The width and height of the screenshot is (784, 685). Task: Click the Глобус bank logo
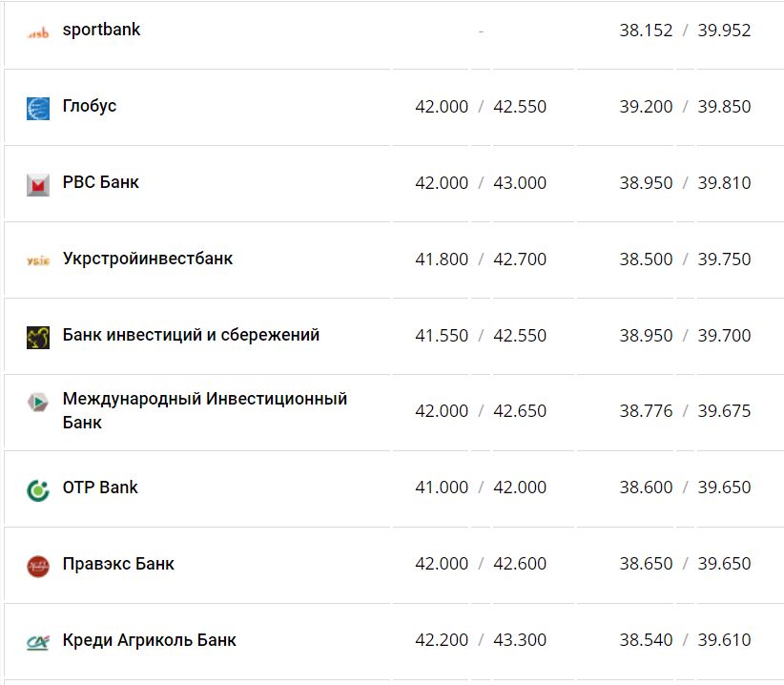(36, 106)
